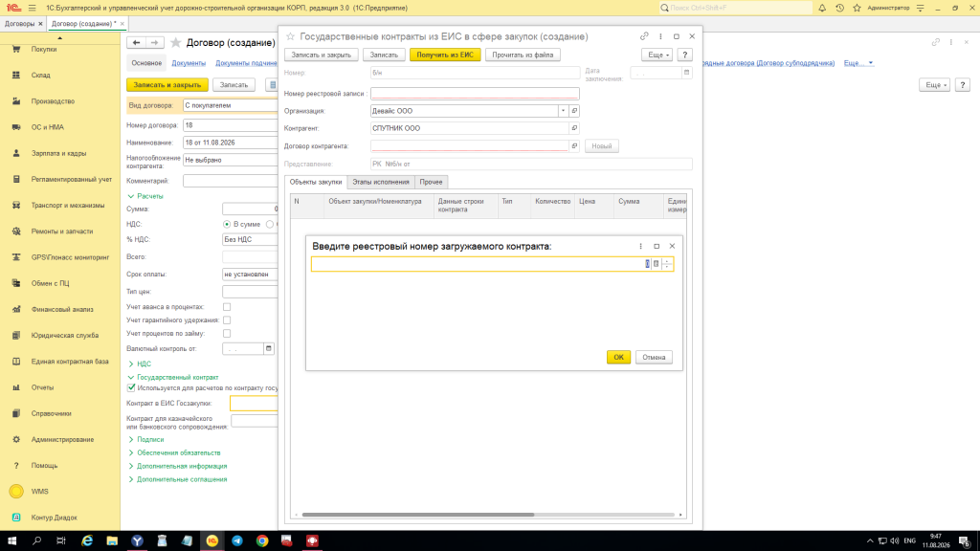
Task: Toggle Учет аванса в процентах checkbox
Action: click(x=227, y=307)
